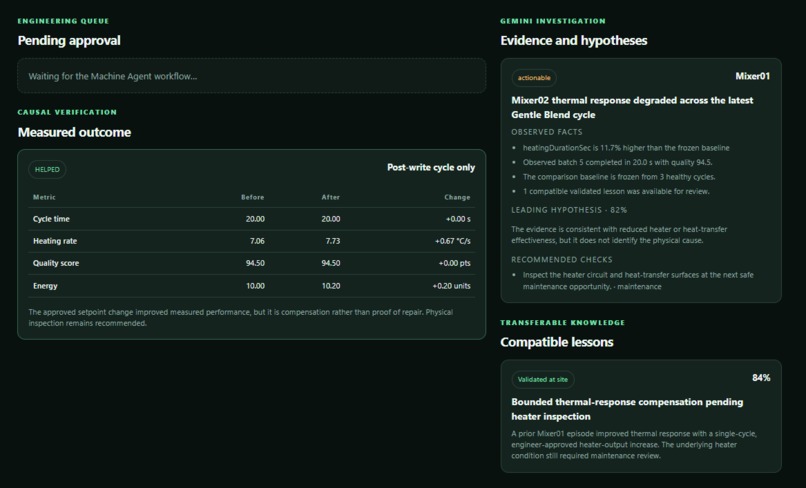Click the 'Observed batch 5 completed' fact

(x=617, y=162)
